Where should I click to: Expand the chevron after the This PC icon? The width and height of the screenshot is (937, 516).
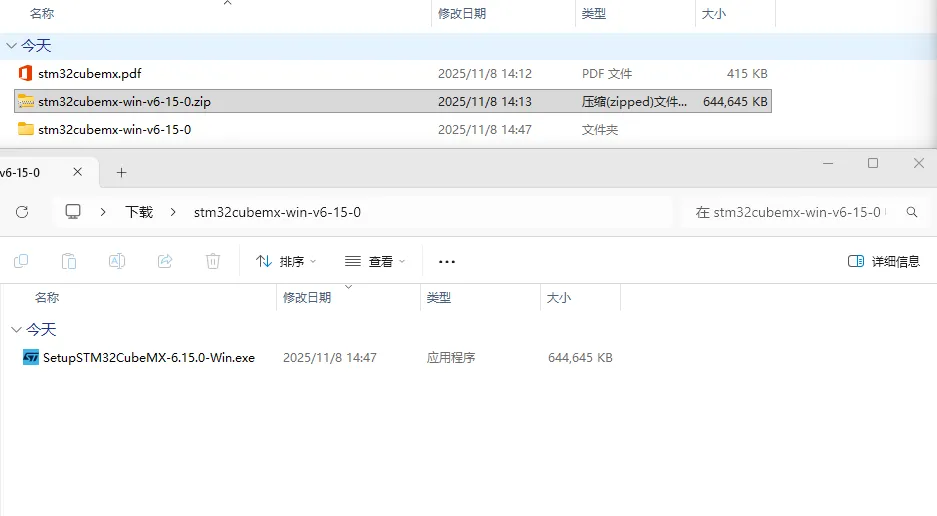point(103,212)
